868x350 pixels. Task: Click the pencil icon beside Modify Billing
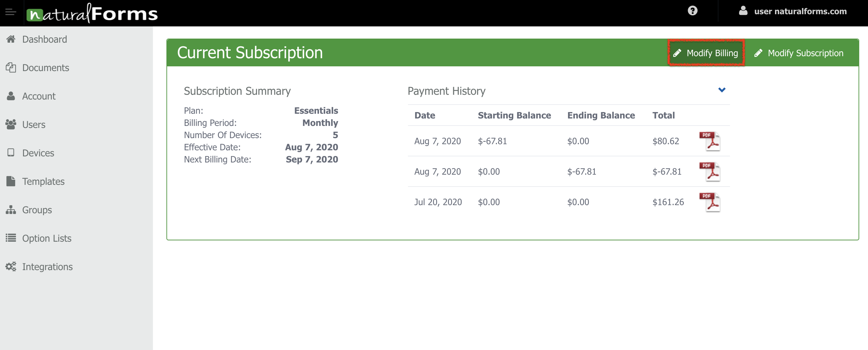click(677, 53)
